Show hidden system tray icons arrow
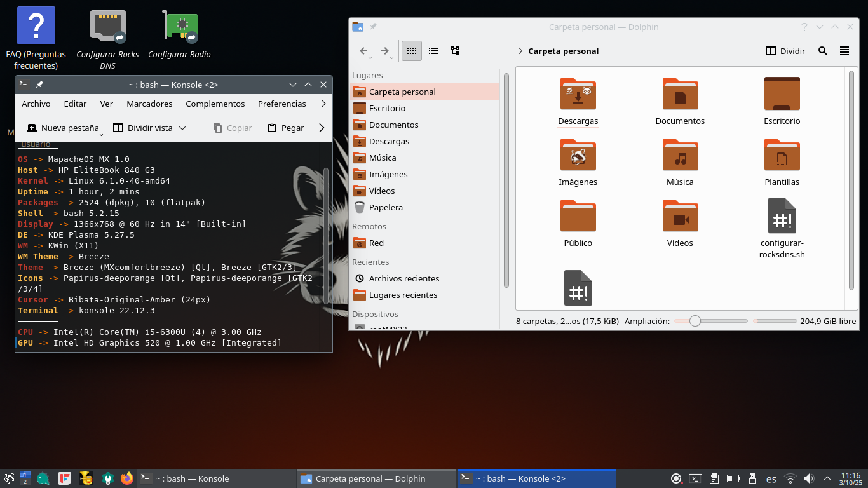This screenshot has width=868, height=488. 827,478
